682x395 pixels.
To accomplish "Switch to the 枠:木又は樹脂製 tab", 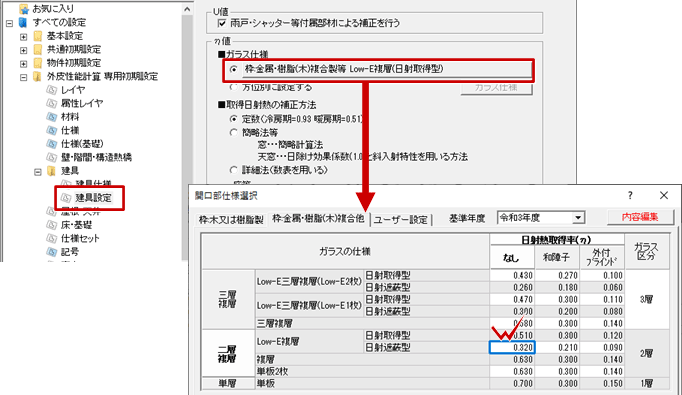I will click(x=231, y=220).
